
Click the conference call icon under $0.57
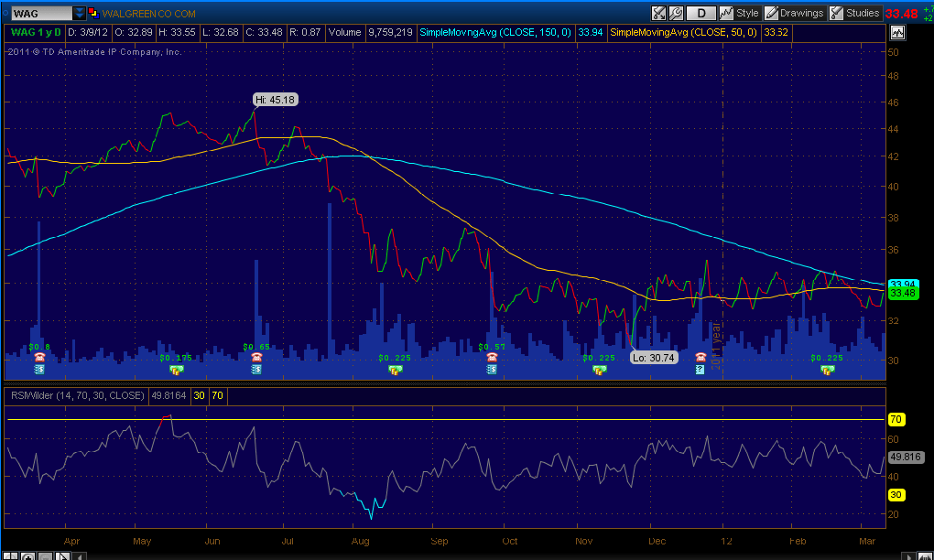pyautogui.click(x=492, y=370)
